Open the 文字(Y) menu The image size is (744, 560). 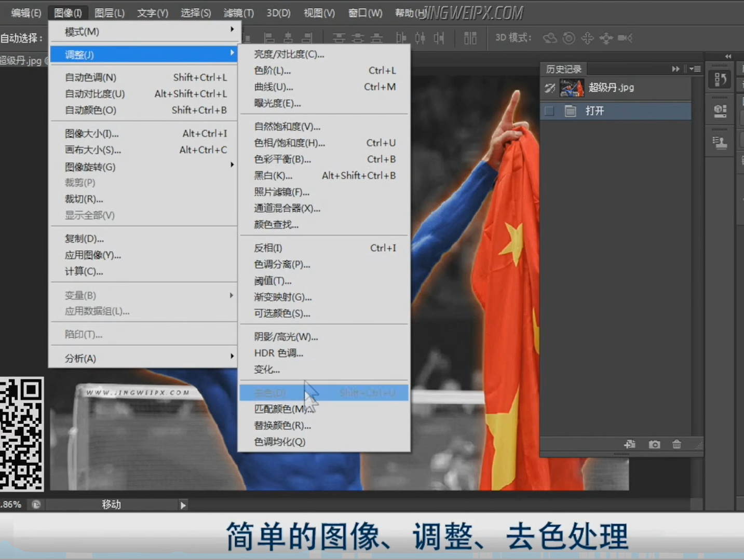click(153, 13)
